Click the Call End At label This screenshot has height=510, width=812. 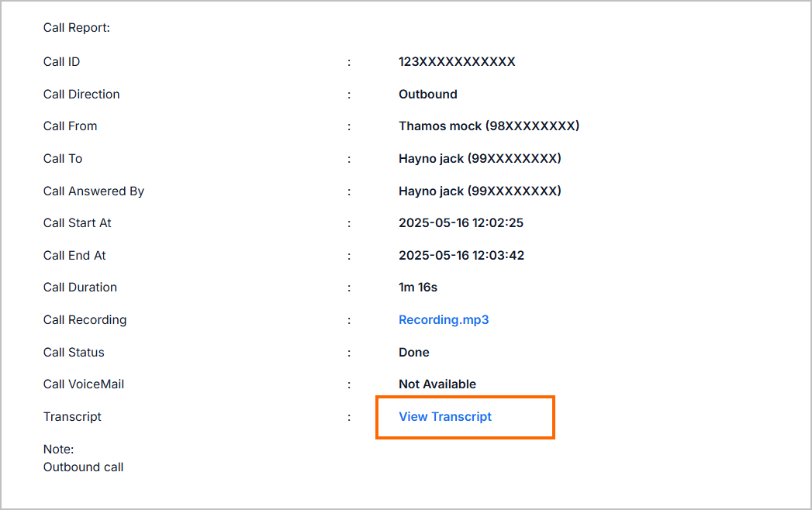click(x=74, y=255)
